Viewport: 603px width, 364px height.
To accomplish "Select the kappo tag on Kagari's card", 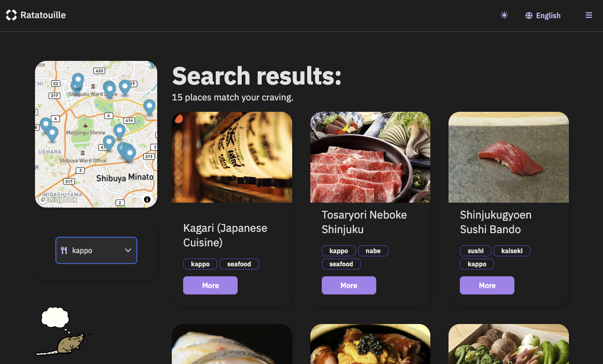I will 200,264.
